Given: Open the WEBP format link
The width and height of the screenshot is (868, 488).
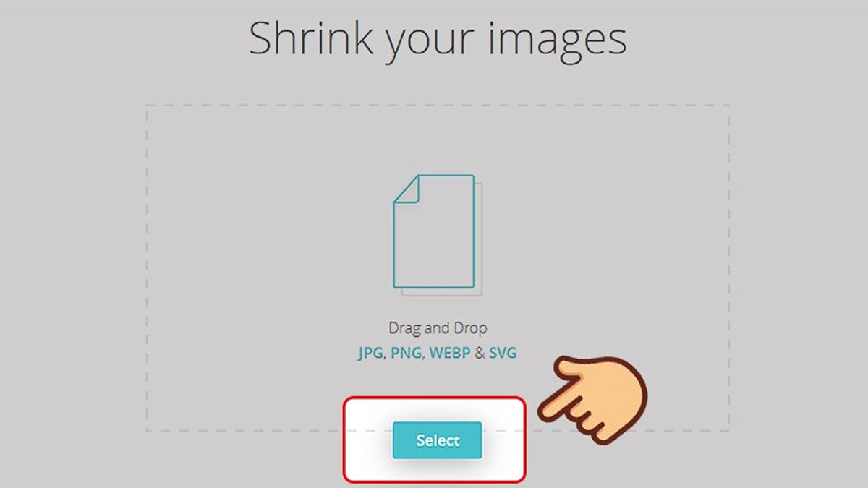Looking at the screenshot, I should point(449,354).
